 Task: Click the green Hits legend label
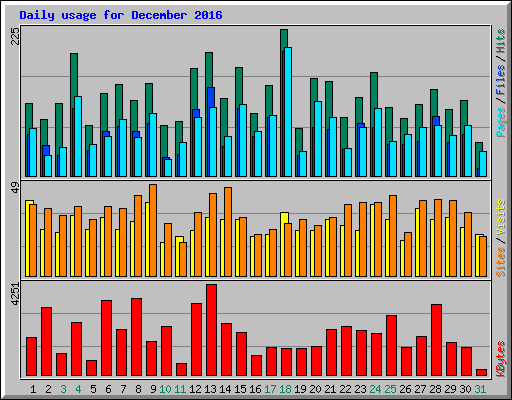click(x=501, y=41)
